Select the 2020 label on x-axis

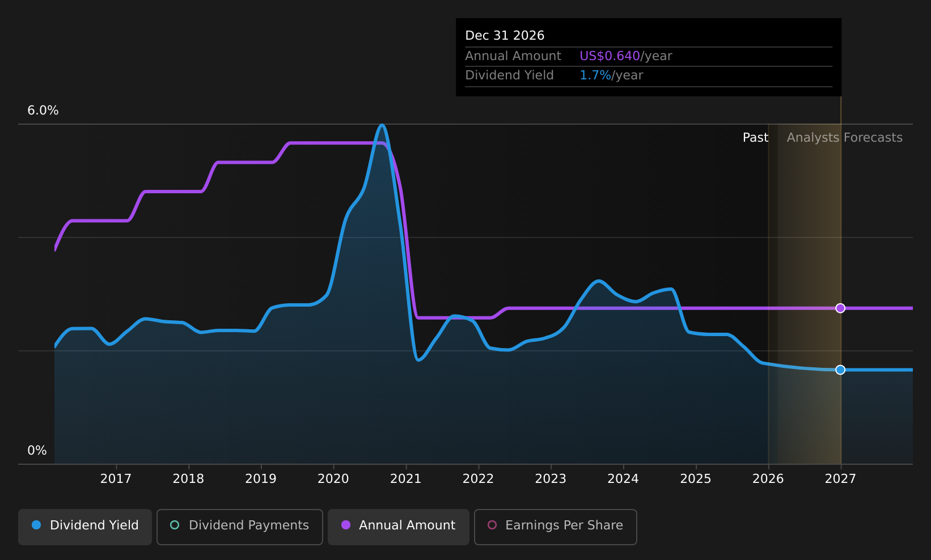coord(333,479)
